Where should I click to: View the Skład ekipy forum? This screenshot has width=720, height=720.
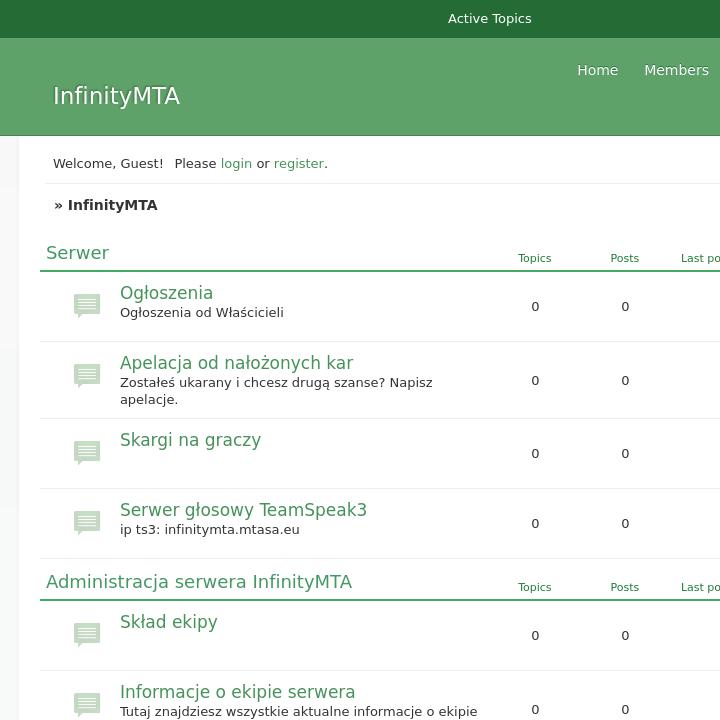click(168, 622)
